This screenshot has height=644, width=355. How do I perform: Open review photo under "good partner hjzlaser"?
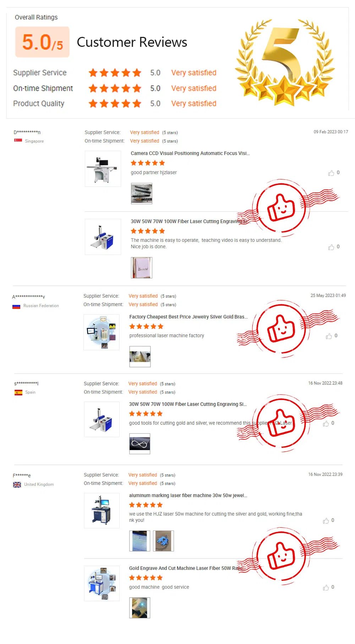point(142,194)
